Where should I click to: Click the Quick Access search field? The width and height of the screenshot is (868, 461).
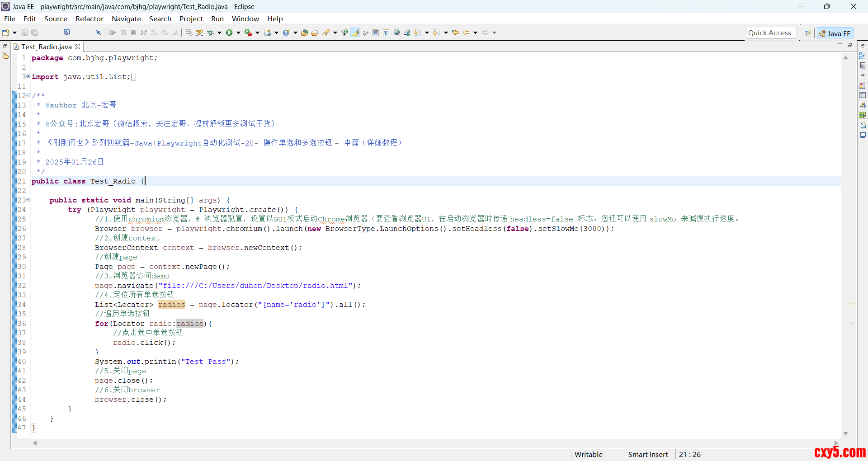(x=769, y=33)
